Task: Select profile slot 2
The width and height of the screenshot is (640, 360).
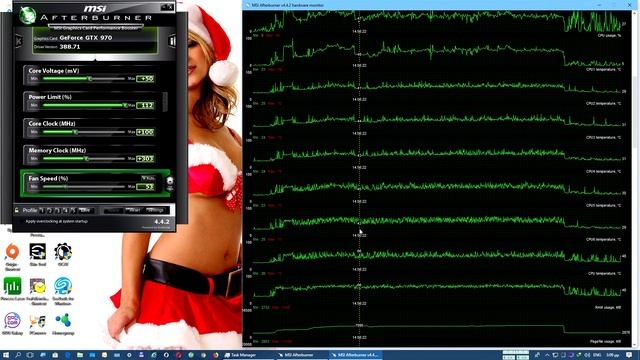Action: (x=49, y=210)
